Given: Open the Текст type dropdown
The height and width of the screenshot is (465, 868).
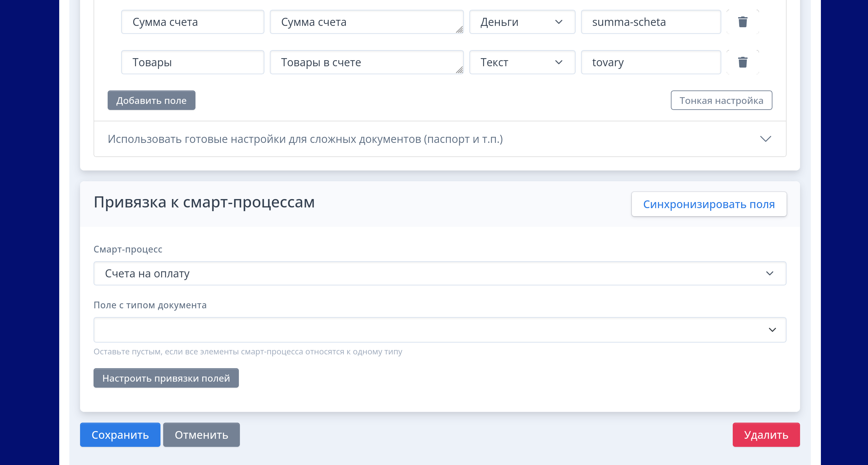Looking at the screenshot, I should (x=521, y=62).
